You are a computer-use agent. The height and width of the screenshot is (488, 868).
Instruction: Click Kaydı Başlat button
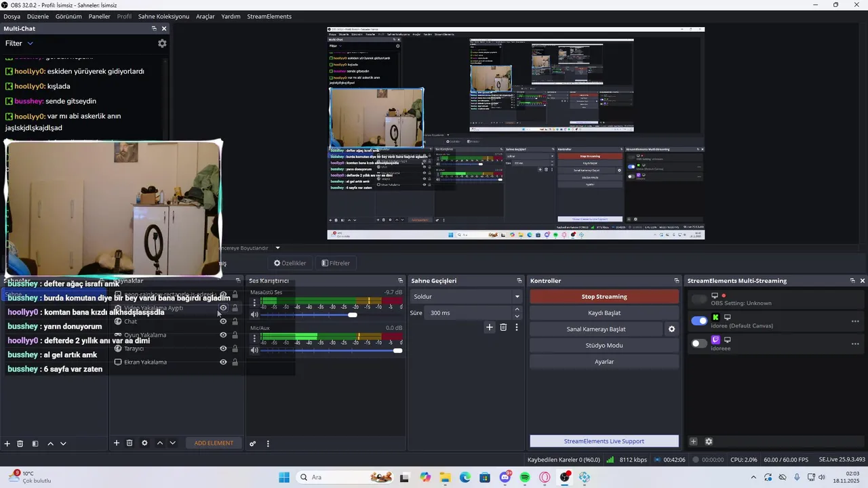point(604,313)
